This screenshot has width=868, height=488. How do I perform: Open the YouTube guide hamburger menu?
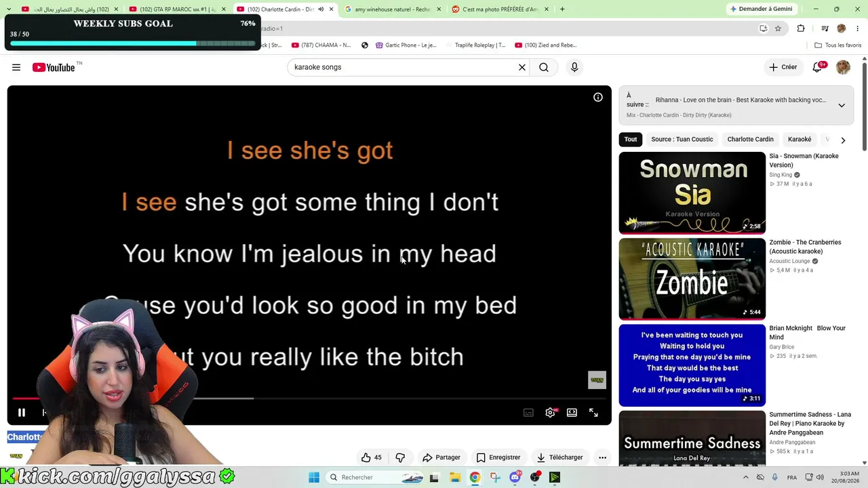pos(16,67)
